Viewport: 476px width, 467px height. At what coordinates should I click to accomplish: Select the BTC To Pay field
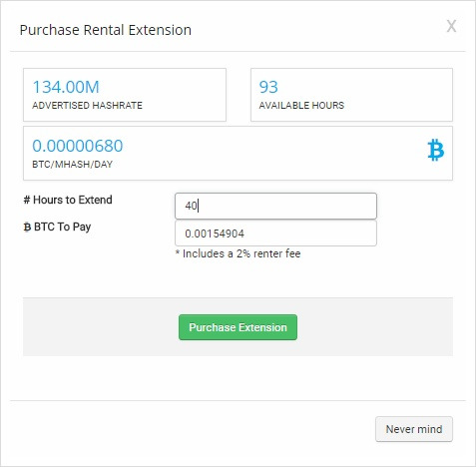(x=275, y=233)
